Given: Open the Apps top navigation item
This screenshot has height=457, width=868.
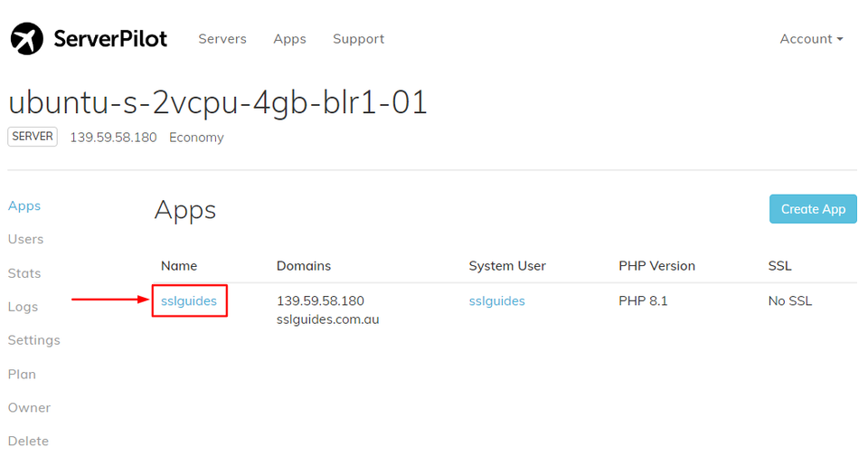Looking at the screenshot, I should point(289,39).
